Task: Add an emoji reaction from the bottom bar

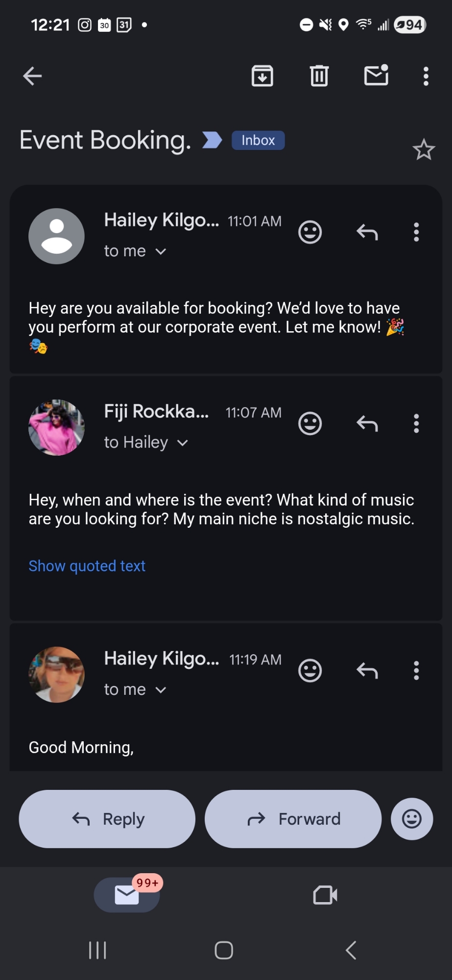Action: (x=411, y=819)
